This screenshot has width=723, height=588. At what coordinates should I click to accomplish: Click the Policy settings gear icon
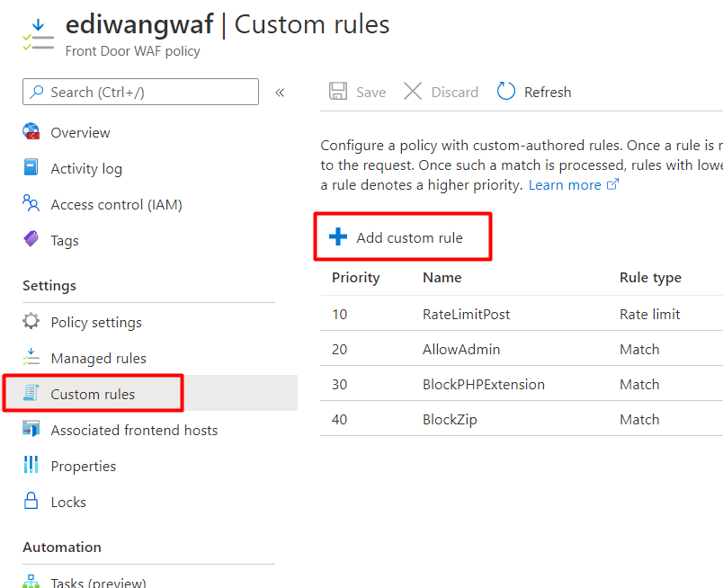[31, 321]
